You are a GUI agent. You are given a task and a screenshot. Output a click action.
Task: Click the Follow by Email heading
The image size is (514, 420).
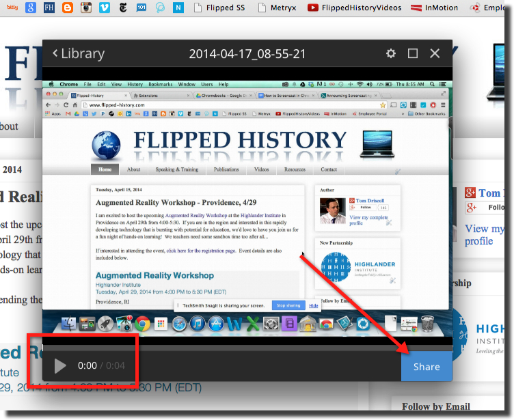[x=436, y=406]
